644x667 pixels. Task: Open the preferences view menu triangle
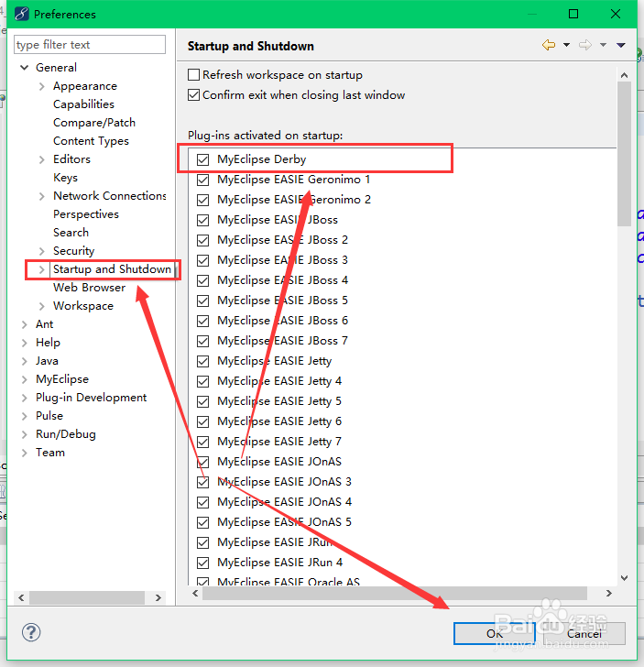621,45
